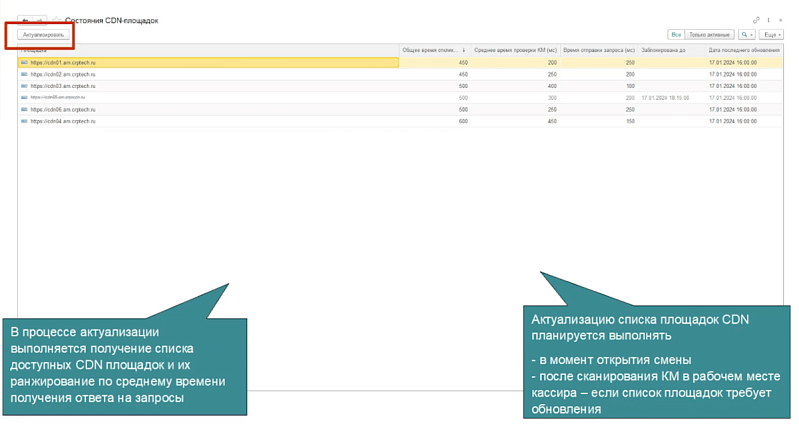Click the row icon beside cdn03
The height and width of the screenshot is (434, 799).
tap(24, 86)
